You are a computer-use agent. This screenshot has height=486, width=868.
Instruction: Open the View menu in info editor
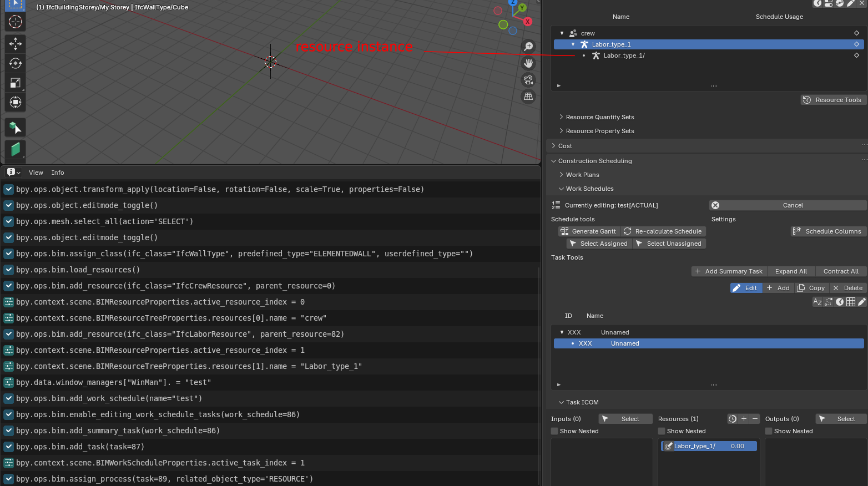[36, 173]
